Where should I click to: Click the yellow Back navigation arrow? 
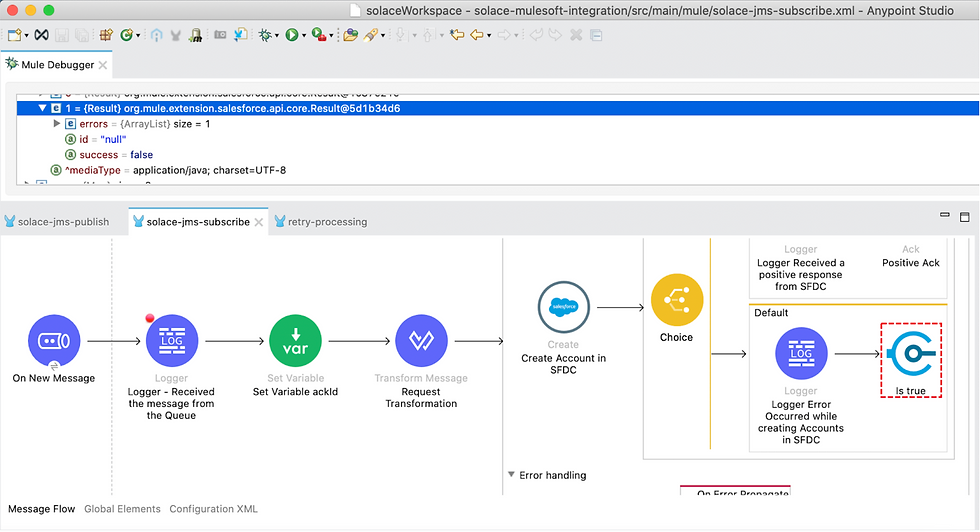(477, 35)
